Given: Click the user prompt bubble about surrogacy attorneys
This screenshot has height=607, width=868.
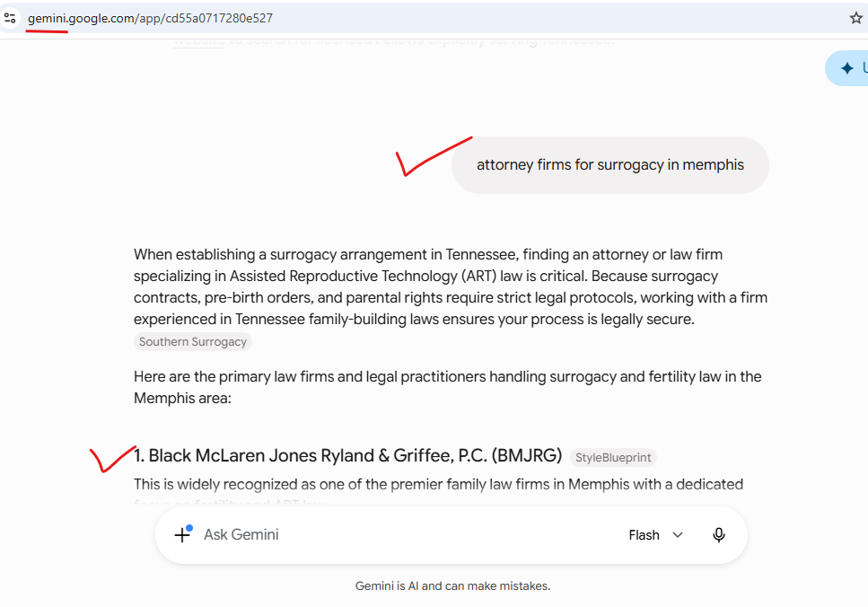Looking at the screenshot, I should pyautogui.click(x=610, y=165).
